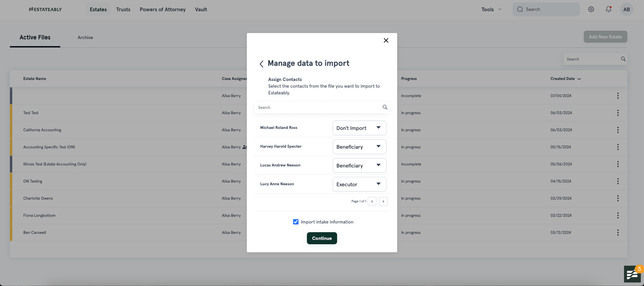This screenshot has width=644, height=286.
Task: Go back using the dialog back arrow
Action: [261, 64]
